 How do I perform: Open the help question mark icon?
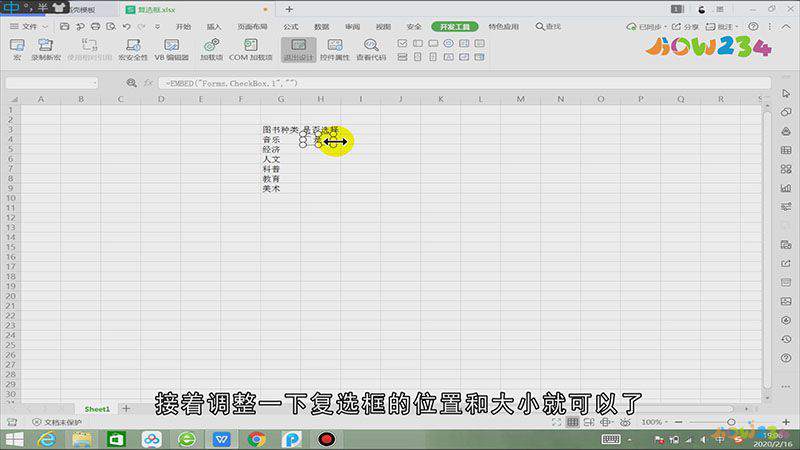click(x=753, y=26)
